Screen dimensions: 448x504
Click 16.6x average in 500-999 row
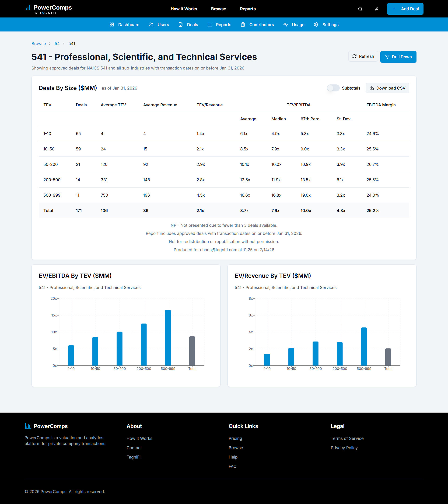(x=245, y=195)
